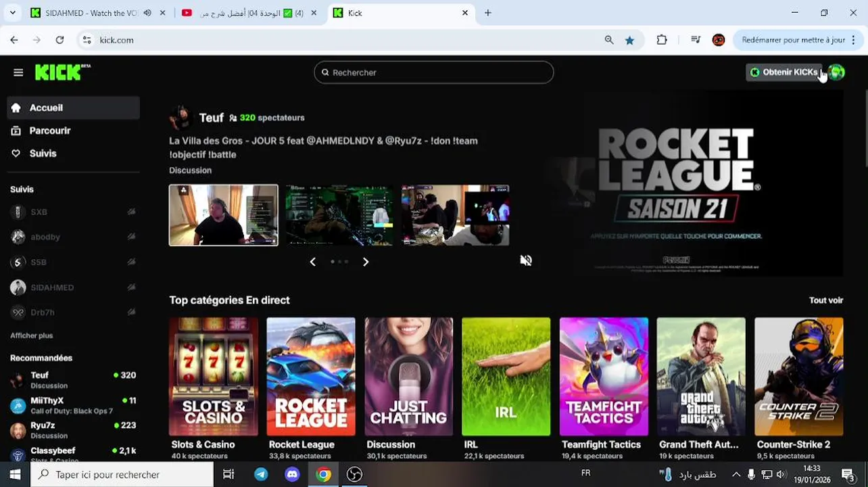Open Just Chatting Discussion category card
Image resolution: width=868 pixels, height=487 pixels.
(408, 377)
